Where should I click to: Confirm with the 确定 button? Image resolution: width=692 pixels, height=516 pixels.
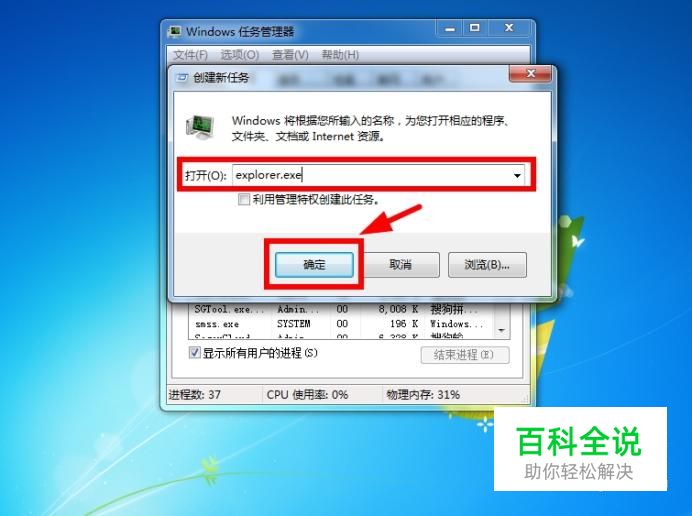pos(314,265)
